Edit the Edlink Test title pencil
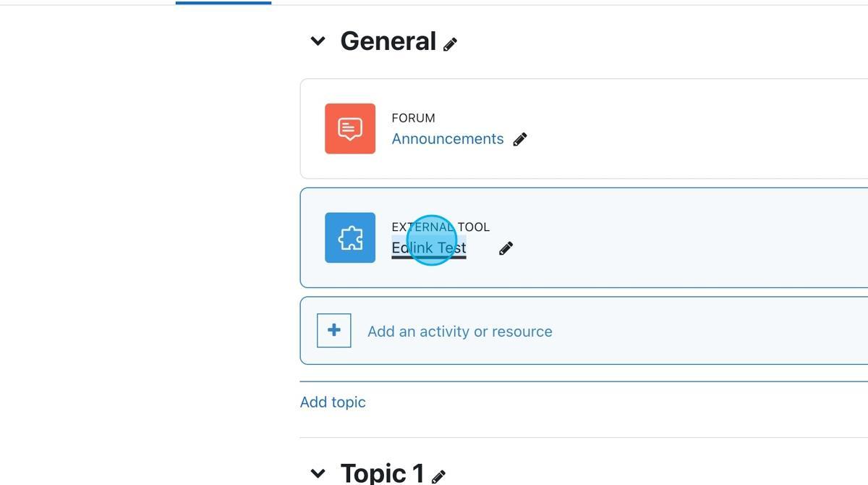Image resolution: width=868 pixels, height=485 pixels. click(x=506, y=248)
